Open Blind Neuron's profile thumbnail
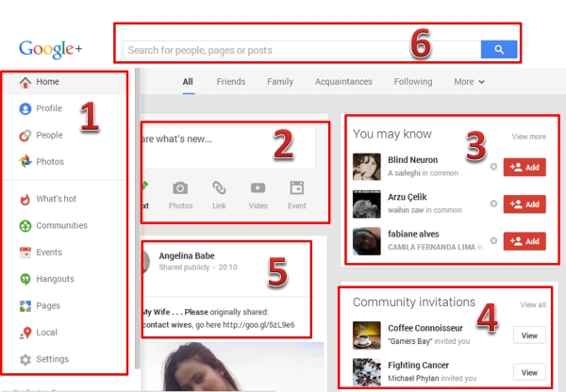 [366, 167]
